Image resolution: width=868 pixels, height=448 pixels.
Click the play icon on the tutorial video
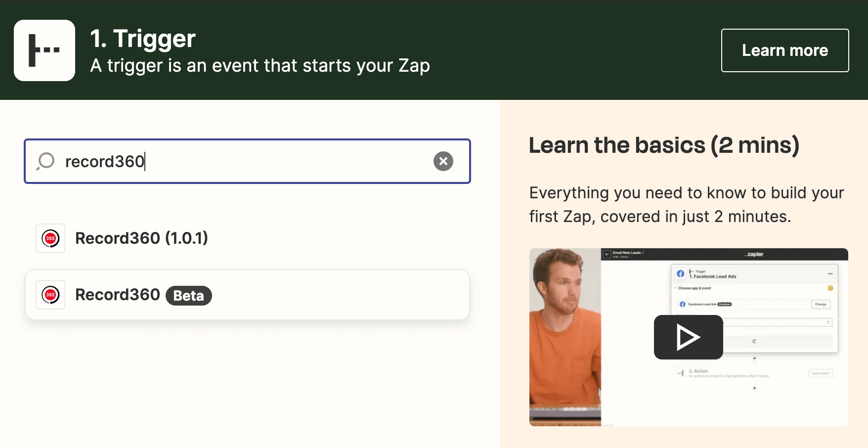(x=688, y=337)
